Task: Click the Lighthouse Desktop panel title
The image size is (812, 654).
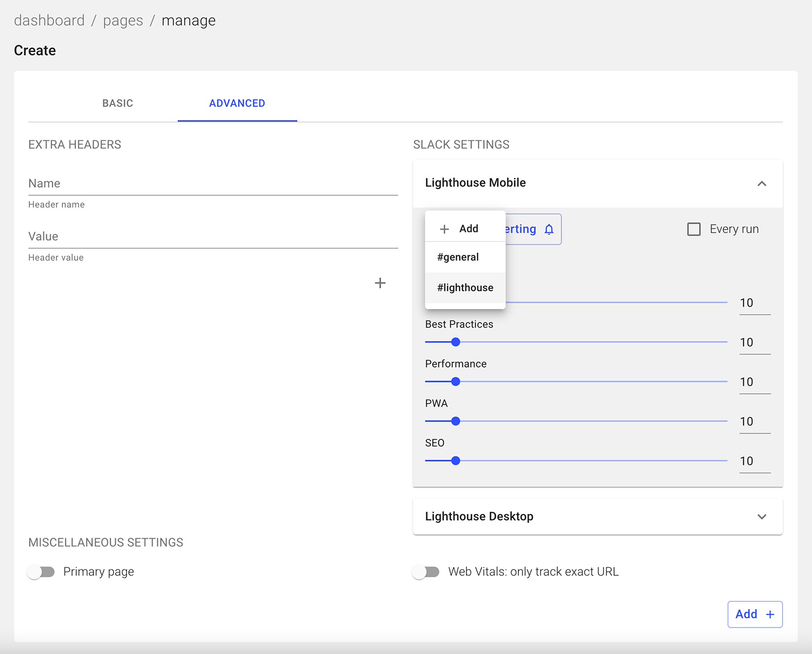Action: [x=479, y=517]
